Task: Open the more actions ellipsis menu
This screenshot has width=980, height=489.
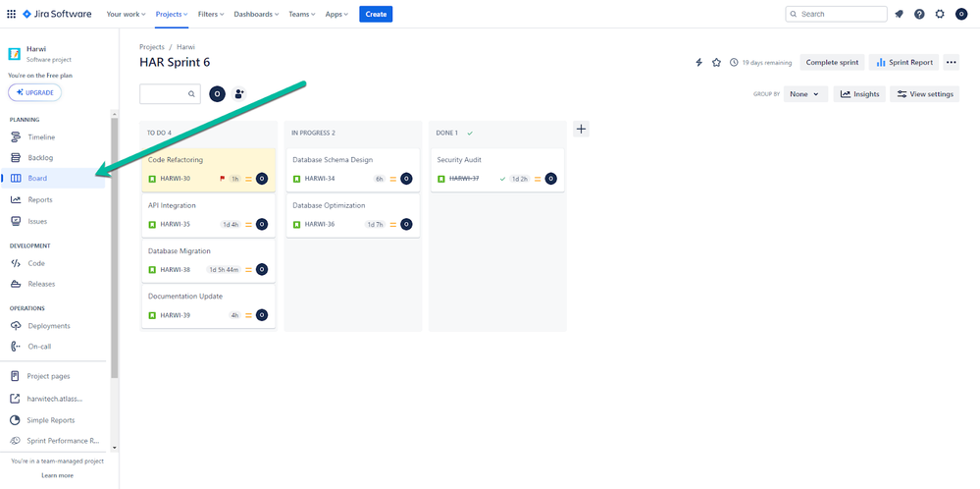Action: tap(951, 63)
